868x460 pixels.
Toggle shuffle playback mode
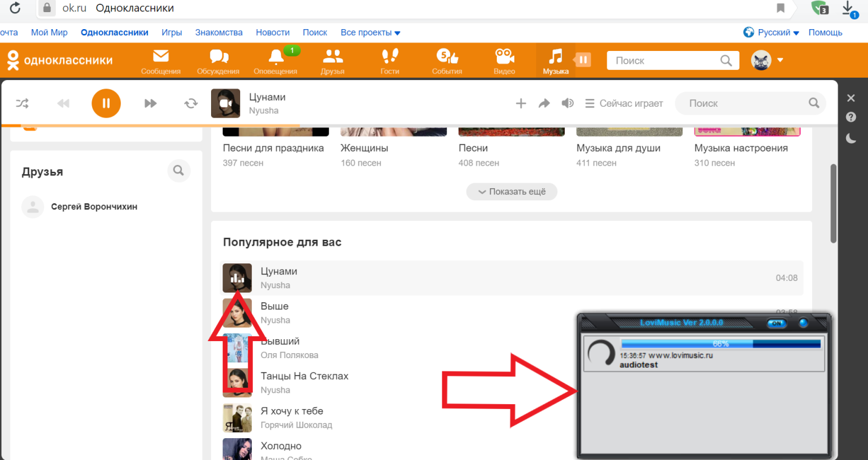pyautogui.click(x=22, y=103)
